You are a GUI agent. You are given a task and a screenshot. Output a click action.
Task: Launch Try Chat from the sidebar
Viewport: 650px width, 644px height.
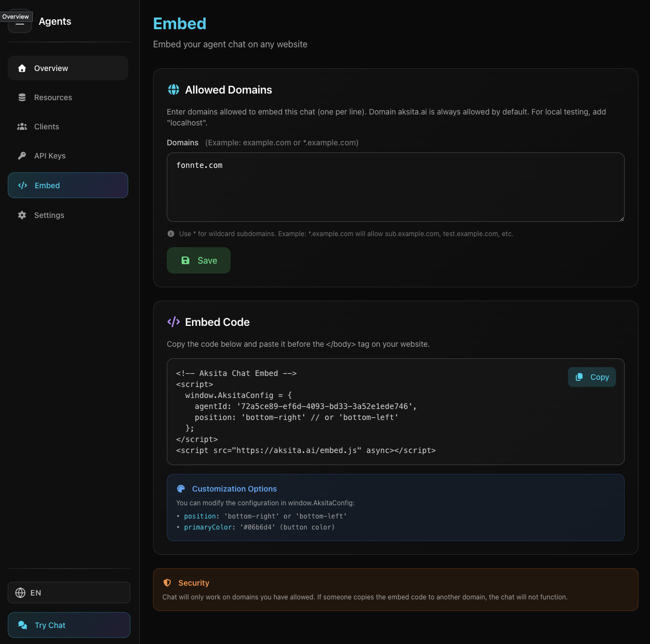(x=69, y=625)
